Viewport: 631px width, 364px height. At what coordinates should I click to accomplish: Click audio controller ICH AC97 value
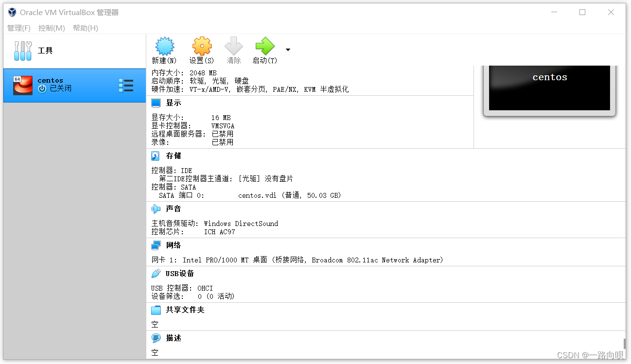220,232
